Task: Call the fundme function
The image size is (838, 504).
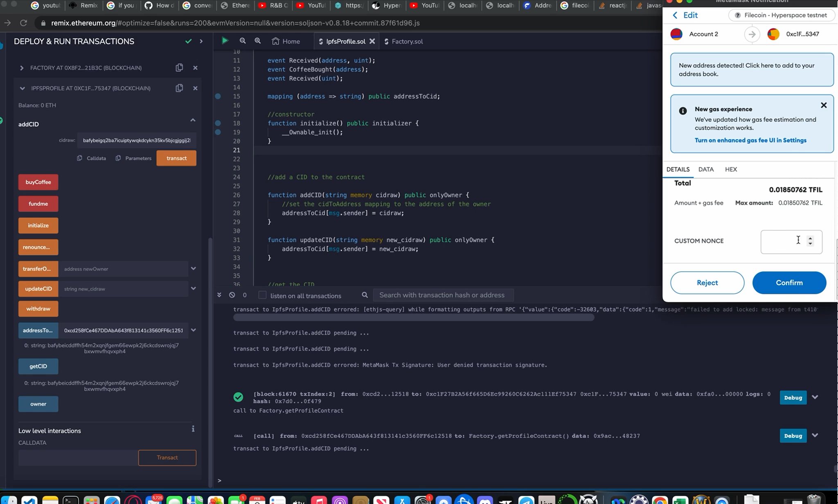Action: pyautogui.click(x=38, y=204)
